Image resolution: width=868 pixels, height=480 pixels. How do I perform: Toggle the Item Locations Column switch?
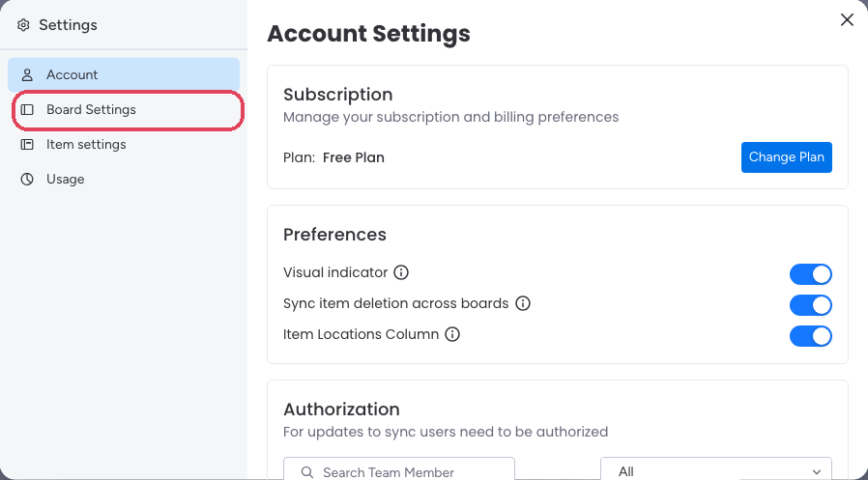(x=810, y=336)
